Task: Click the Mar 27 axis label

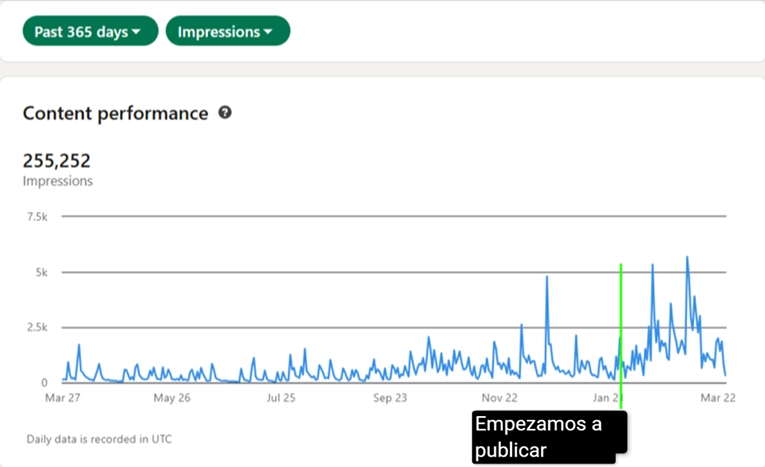Action: click(62, 398)
